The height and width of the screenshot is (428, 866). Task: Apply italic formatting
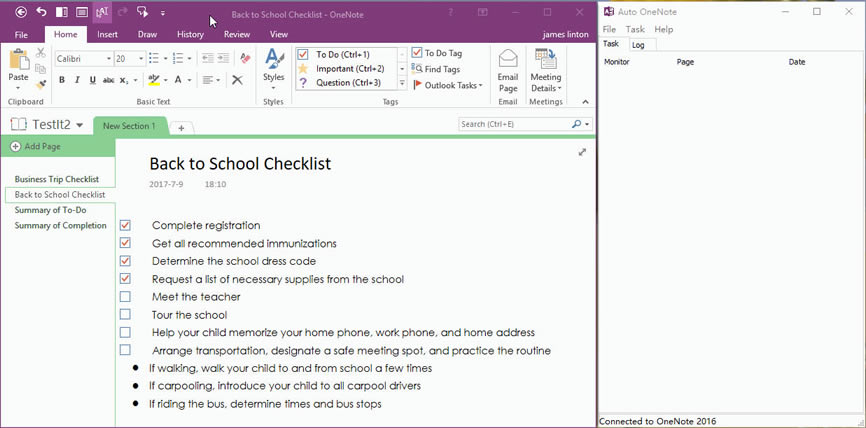(x=76, y=80)
